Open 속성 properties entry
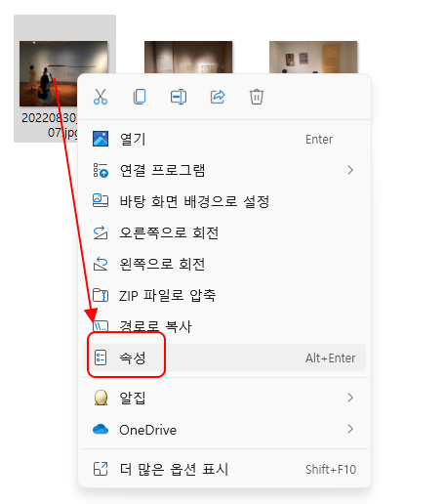This screenshot has height=504, width=445. click(x=224, y=357)
